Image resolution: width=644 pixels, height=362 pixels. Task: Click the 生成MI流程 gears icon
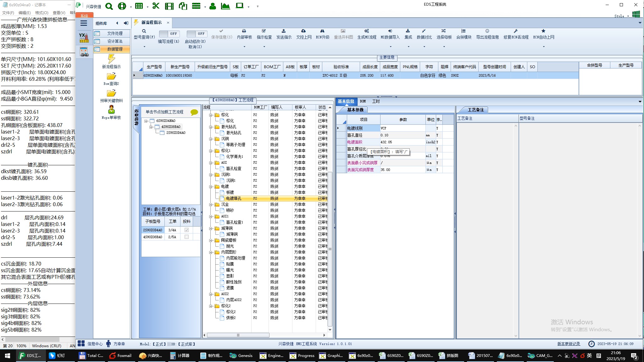pos(367,31)
